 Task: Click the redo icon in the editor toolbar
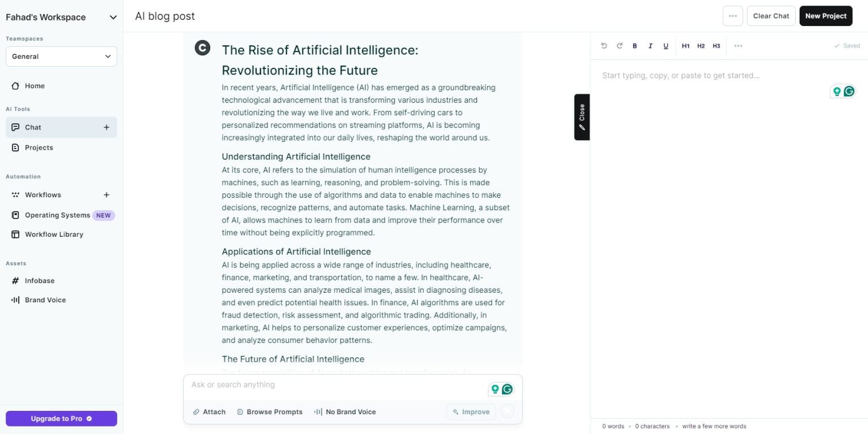click(619, 46)
